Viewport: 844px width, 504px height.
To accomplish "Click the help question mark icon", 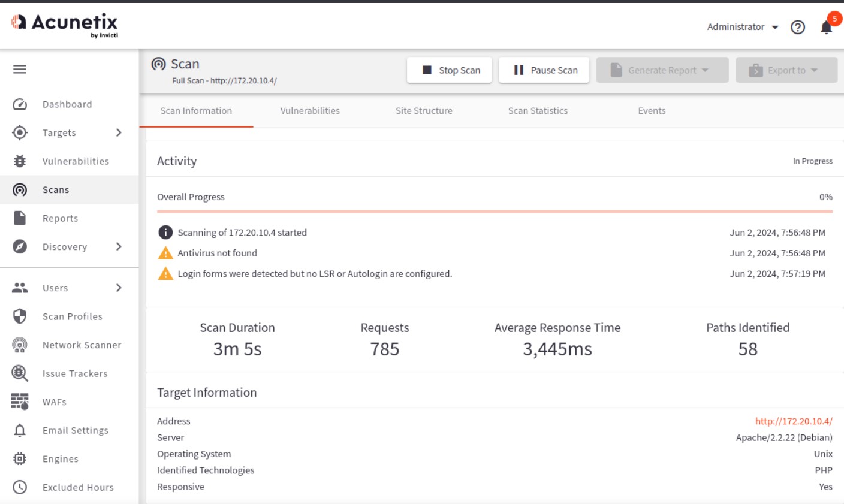I will pos(797,28).
